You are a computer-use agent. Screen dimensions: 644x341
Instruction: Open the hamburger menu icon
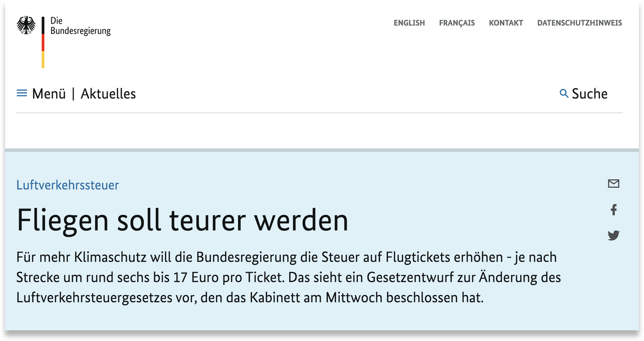tap(22, 93)
